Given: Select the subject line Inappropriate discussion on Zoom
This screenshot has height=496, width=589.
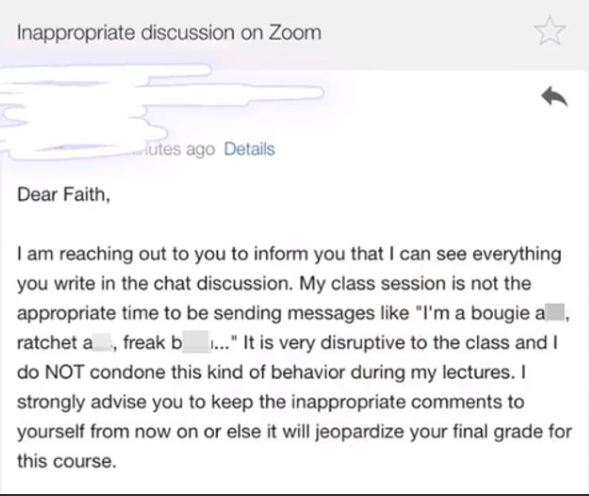Looking at the screenshot, I should [169, 33].
